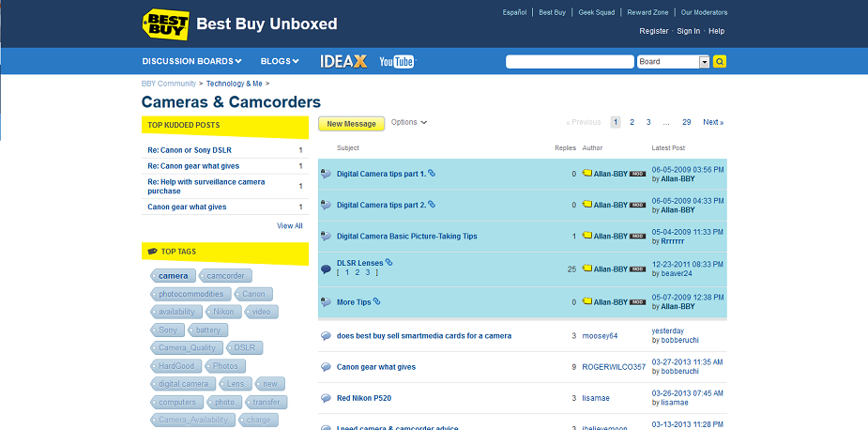Click MOD badge in Digital Camera tips part 2 row

click(x=638, y=205)
